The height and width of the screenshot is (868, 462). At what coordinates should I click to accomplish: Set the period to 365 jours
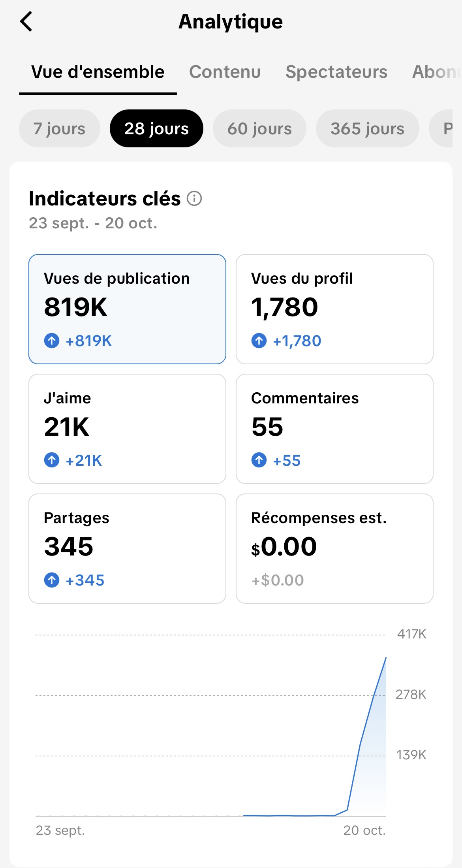367,128
